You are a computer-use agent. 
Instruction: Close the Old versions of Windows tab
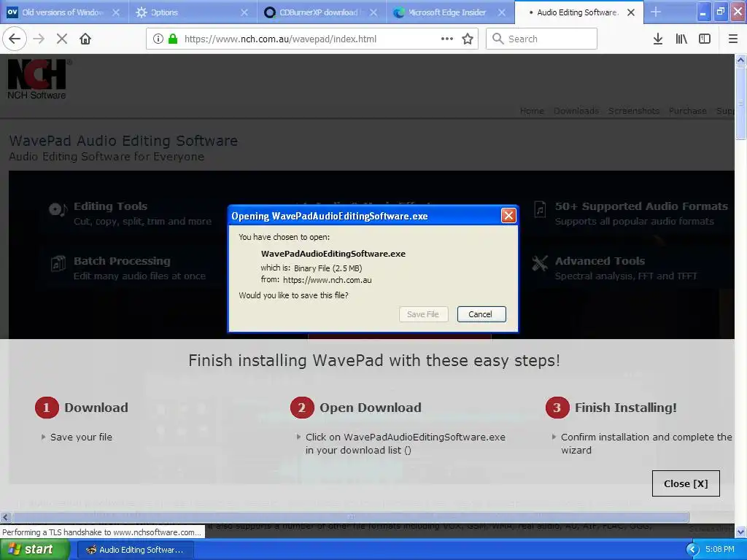[116, 12]
